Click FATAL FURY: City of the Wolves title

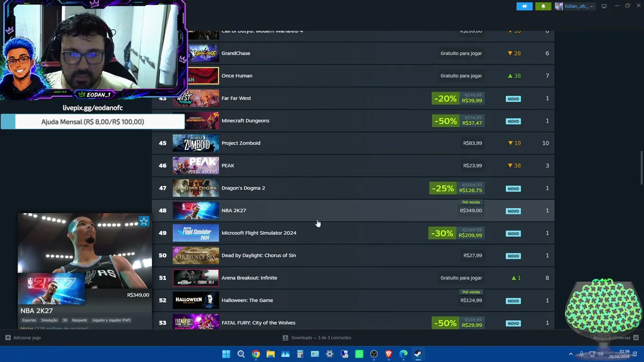click(x=258, y=323)
